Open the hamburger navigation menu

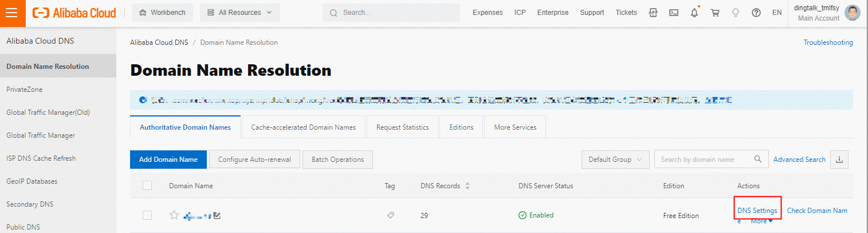click(x=13, y=13)
